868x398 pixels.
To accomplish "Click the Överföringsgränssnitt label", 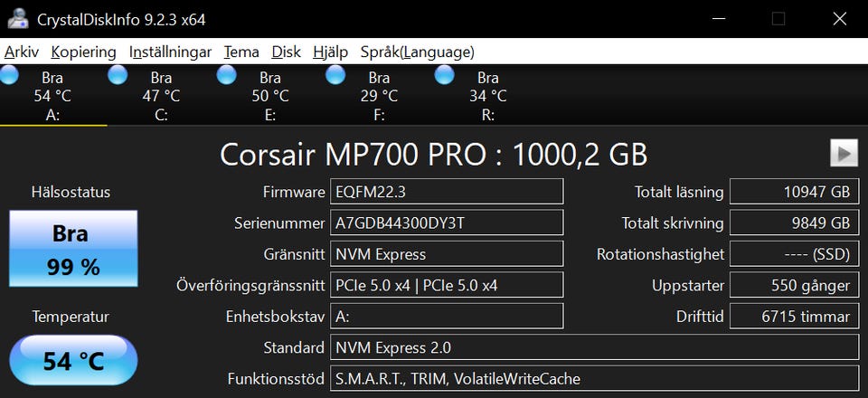I will (250, 286).
